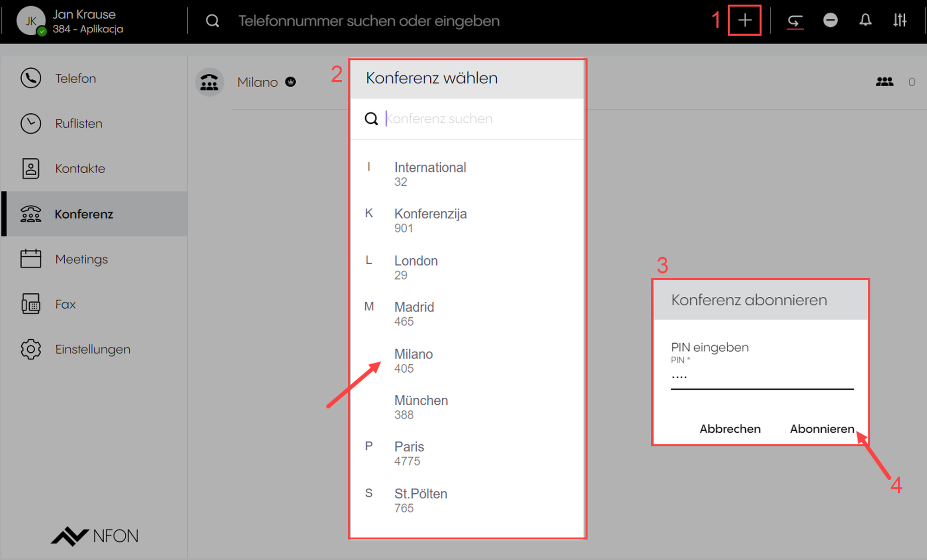Open the notifications bell
The width and height of the screenshot is (927, 560).
click(x=865, y=20)
